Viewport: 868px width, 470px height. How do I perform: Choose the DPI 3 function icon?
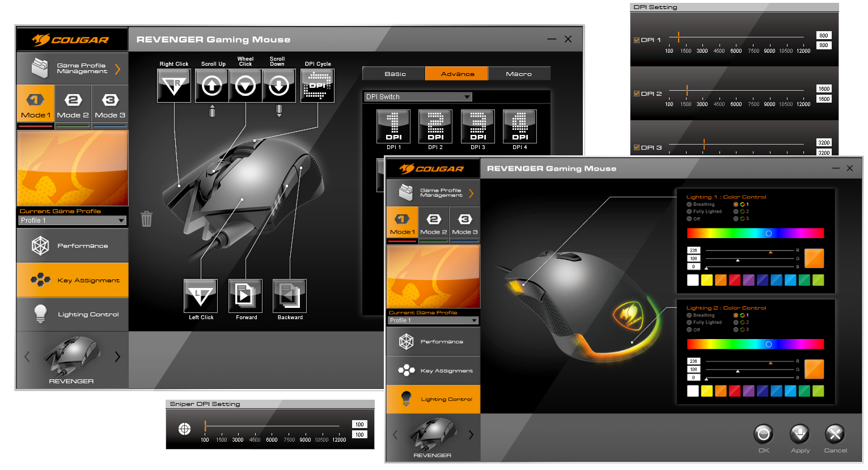click(478, 126)
